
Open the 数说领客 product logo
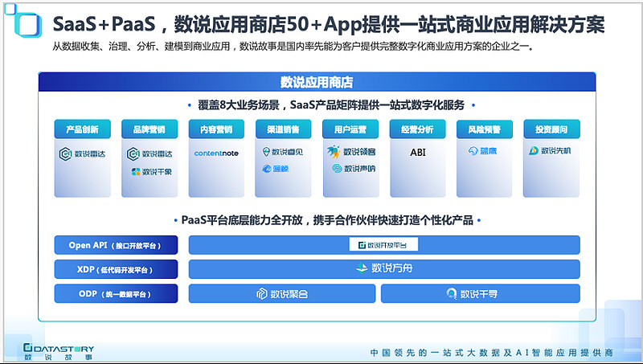click(x=351, y=151)
